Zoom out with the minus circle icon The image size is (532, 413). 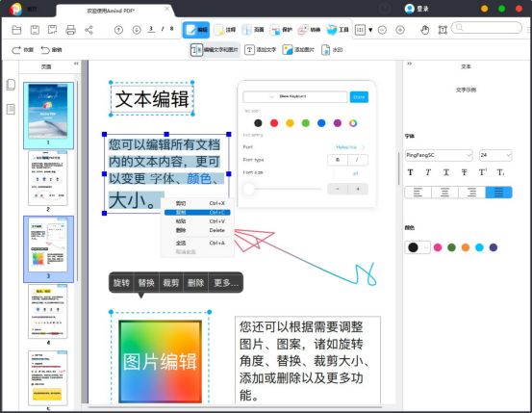(382, 30)
